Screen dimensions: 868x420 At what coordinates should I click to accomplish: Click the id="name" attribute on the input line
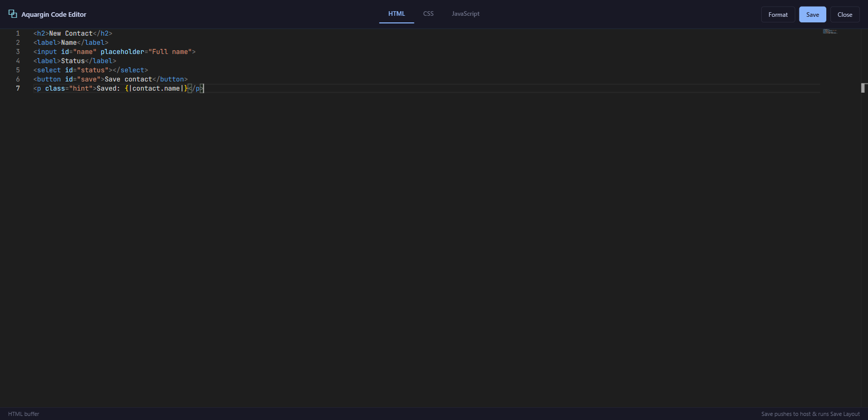79,51
